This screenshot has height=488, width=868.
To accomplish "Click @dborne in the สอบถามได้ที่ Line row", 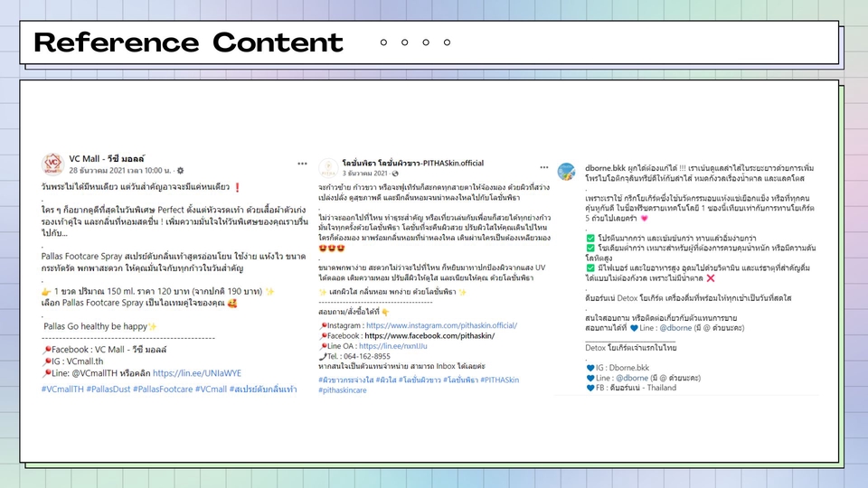I will 675,328.
